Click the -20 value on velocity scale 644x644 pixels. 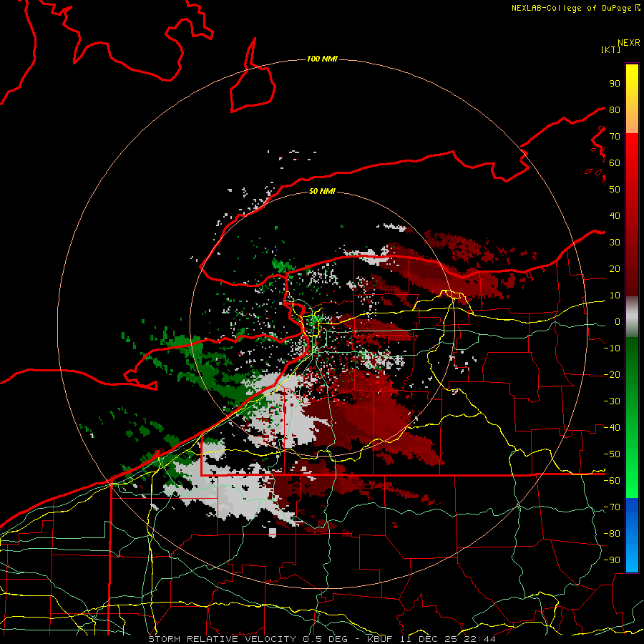[x=612, y=375]
